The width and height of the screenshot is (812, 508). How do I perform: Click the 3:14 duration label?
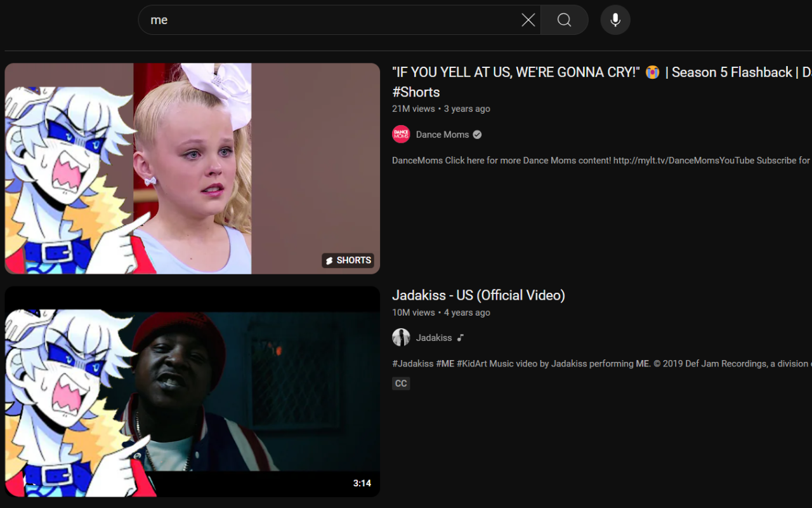click(362, 483)
